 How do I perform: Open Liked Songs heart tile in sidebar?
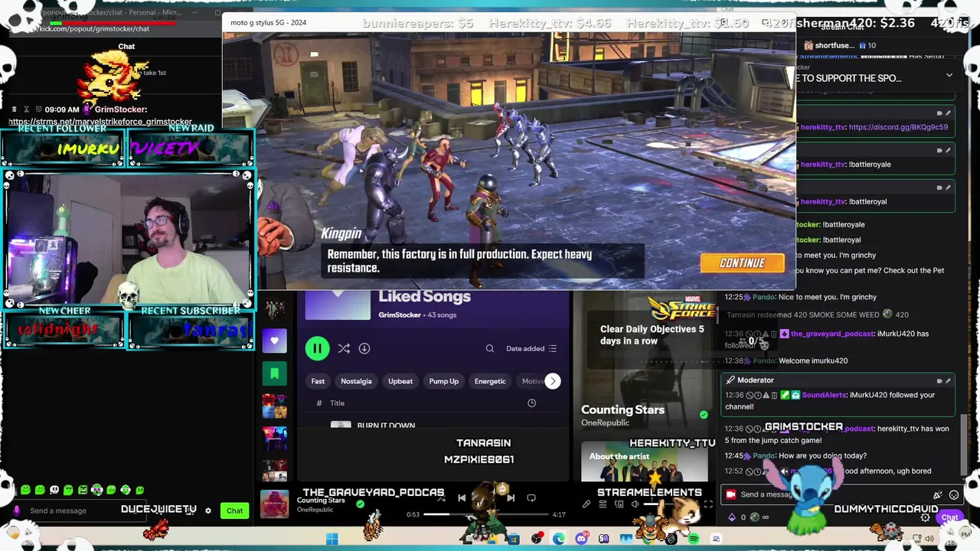(x=275, y=341)
